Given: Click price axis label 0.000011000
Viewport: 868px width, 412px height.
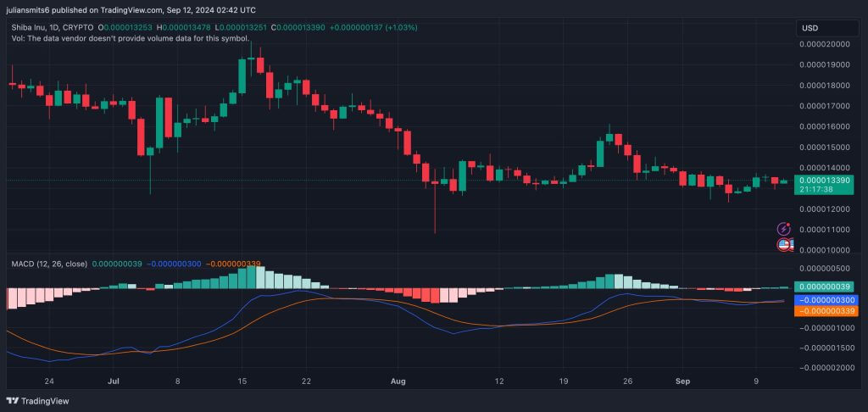Looking at the screenshot, I should coord(824,229).
